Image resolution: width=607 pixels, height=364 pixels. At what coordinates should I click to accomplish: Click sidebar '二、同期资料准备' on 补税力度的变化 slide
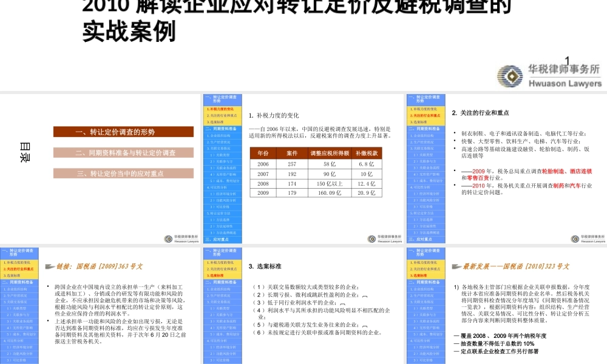tap(223, 129)
